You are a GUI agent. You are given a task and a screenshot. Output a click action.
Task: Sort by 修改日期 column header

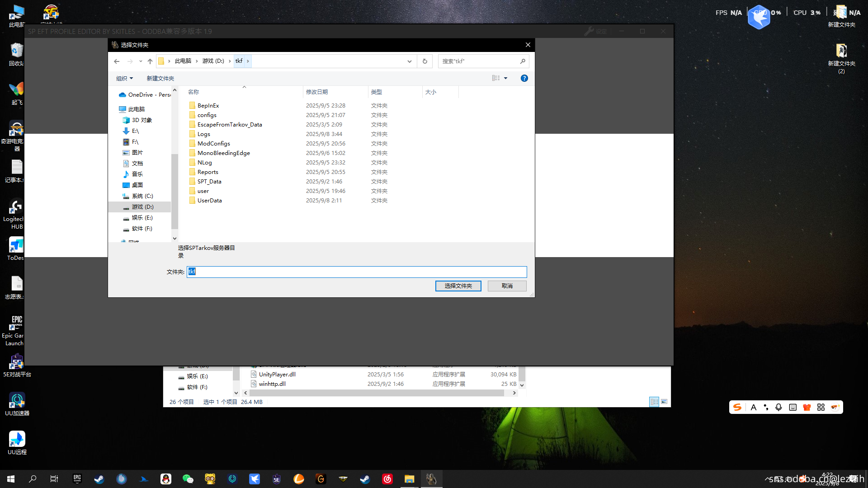click(316, 92)
